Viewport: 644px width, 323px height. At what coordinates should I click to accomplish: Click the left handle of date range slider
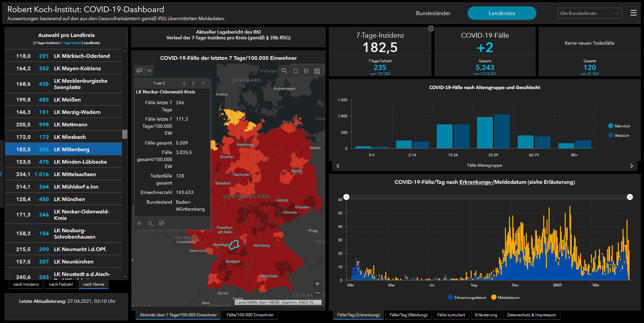[346, 197]
